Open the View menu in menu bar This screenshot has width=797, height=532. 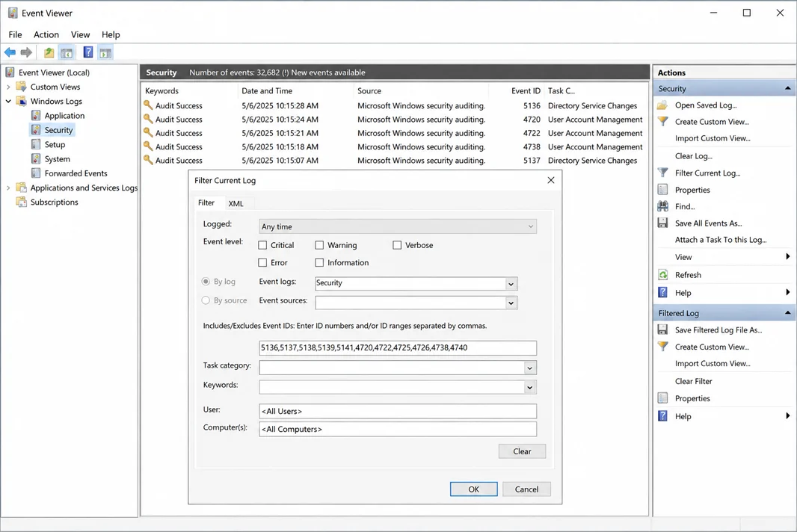(x=80, y=34)
